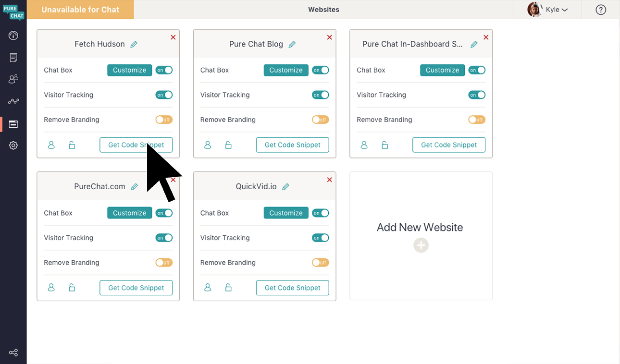Viewport: 620px width, 364px height.
Task: Click the lock icon on Pure Chat Blog card
Action: coord(229,145)
